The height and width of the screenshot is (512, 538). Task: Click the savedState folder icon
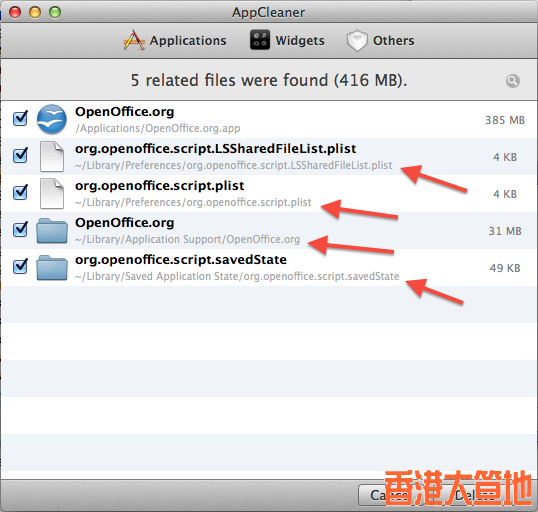52,268
